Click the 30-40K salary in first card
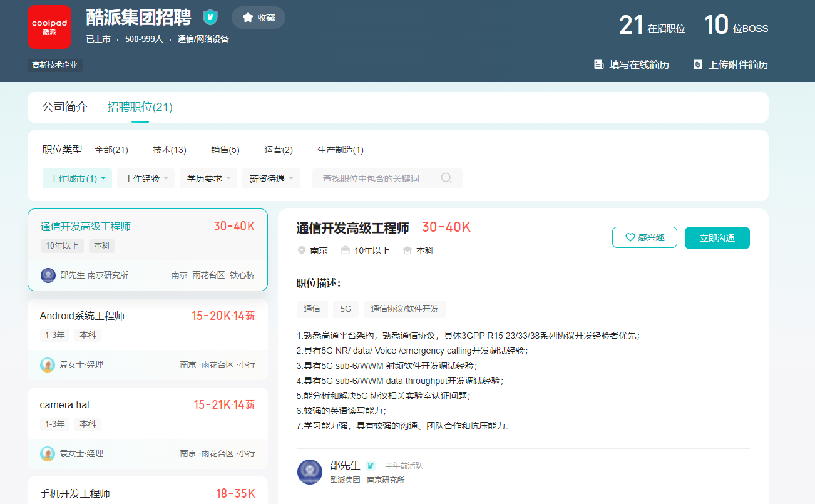Image resolution: width=815 pixels, height=504 pixels. [x=234, y=226]
